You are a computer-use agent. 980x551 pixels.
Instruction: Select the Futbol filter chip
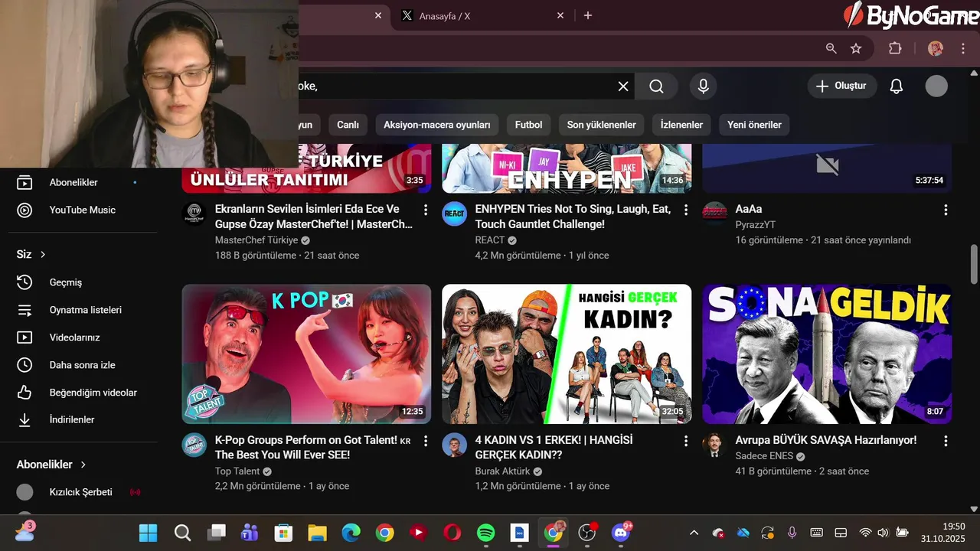[528, 125]
